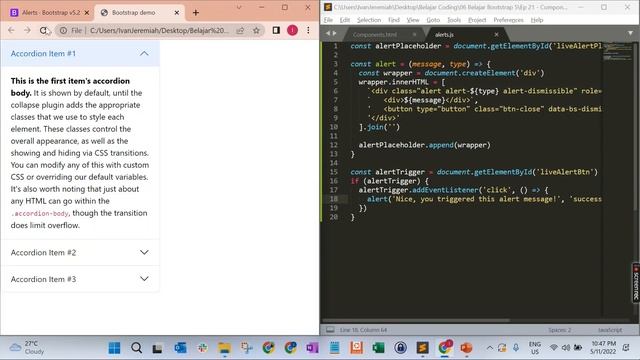Open Goto menu in Sublime Text
The height and width of the screenshot is (360, 640).
coord(433,20)
